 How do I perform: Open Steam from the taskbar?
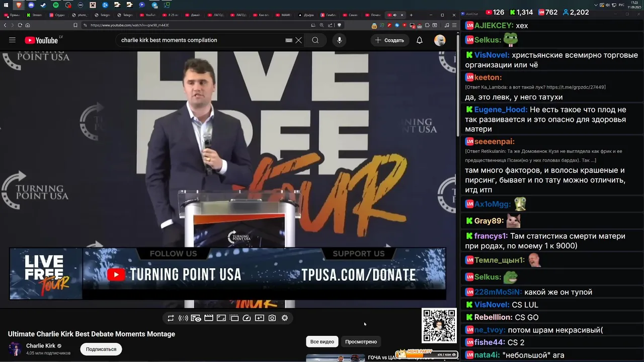[x=43, y=5]
